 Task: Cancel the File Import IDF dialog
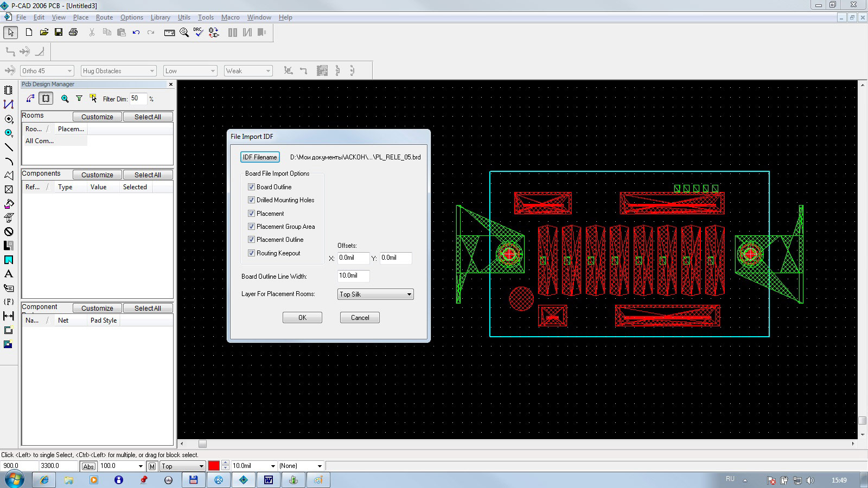(360, 318)
